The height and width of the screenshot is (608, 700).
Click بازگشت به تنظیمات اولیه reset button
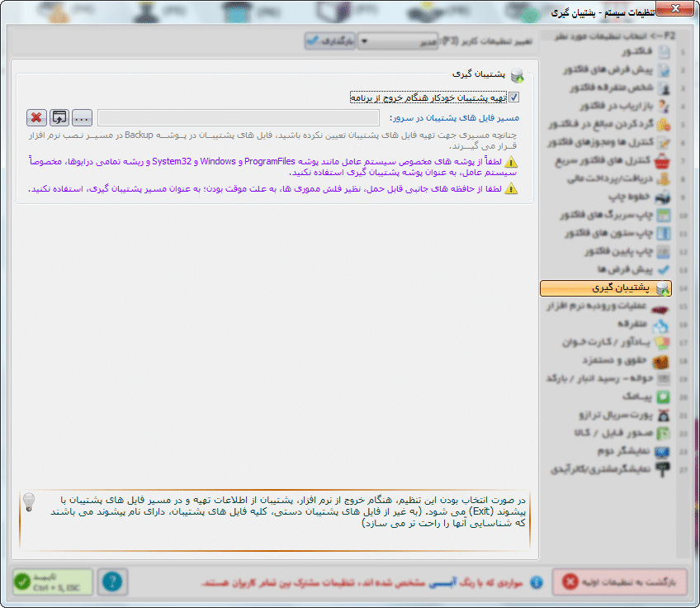point(619,582)
